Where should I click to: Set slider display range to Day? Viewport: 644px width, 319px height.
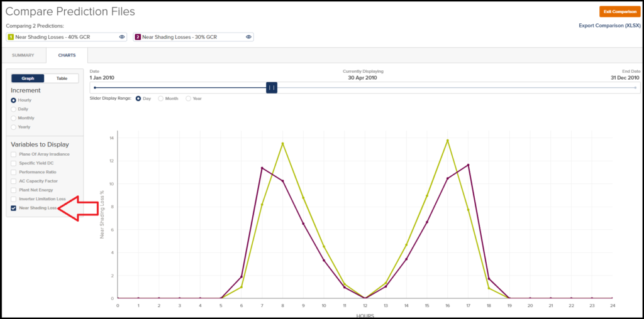(138, 99)
